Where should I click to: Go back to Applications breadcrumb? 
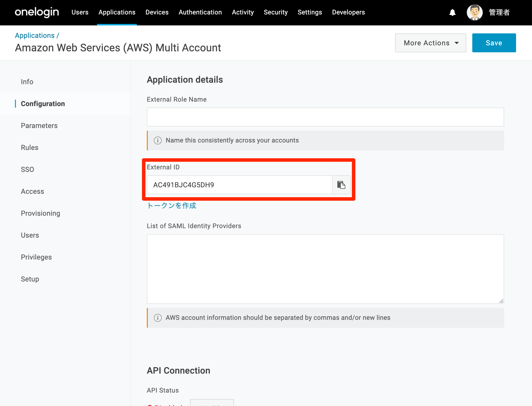(35, 35)
